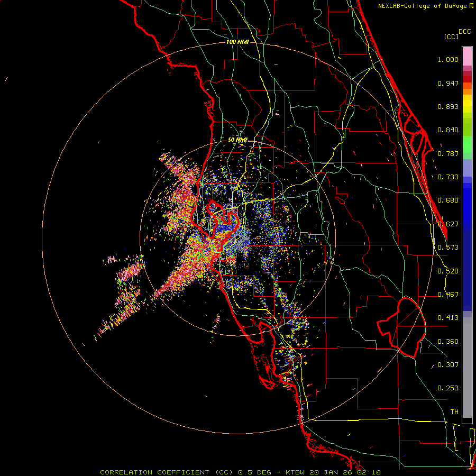Click the 0.680 scale value

click(448, 200)
